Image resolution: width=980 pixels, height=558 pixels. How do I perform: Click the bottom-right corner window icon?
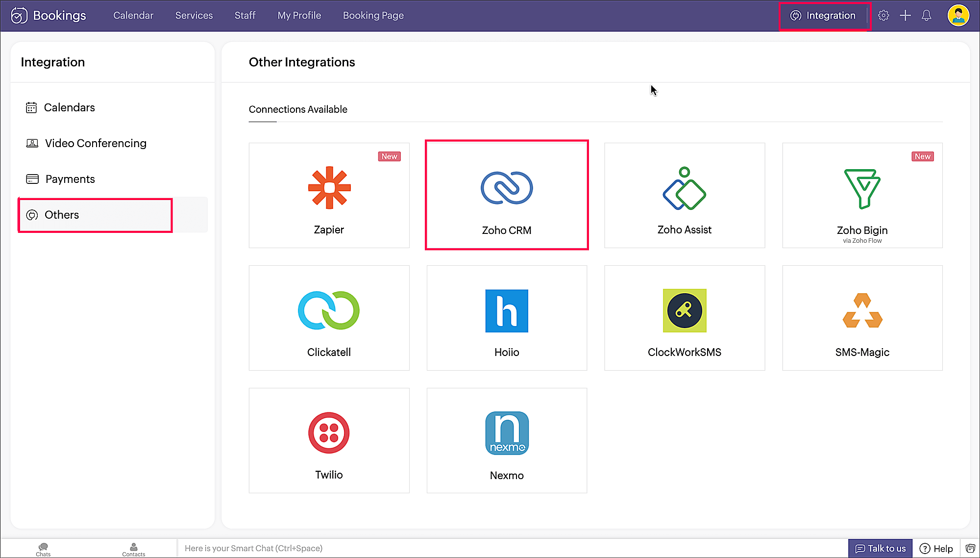coord(970,548)
